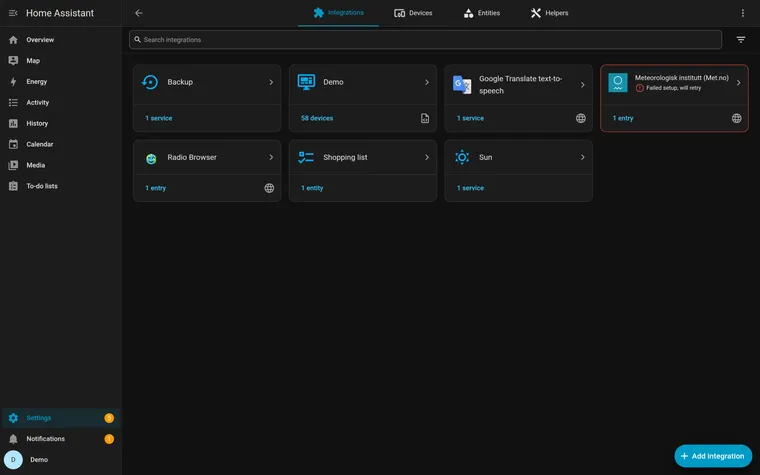Screen dimensions: 760x475
Task: Open Google Translate 1 service link
Action: [x=470, y=118]
